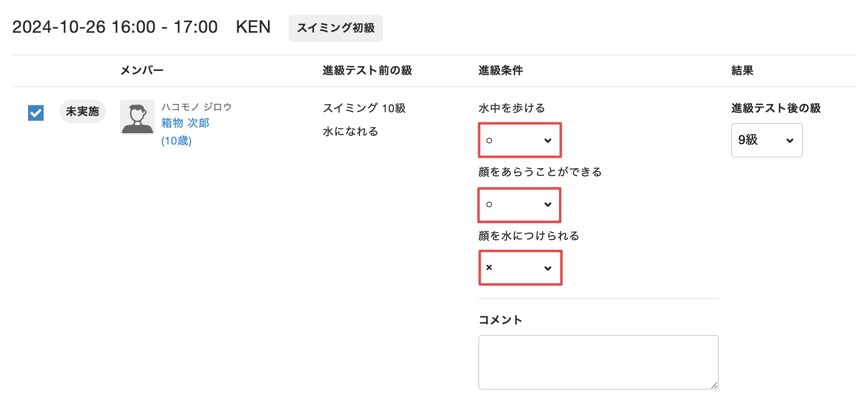
Task: Click the メンバー column header
Action: click(x=142, y=71)
